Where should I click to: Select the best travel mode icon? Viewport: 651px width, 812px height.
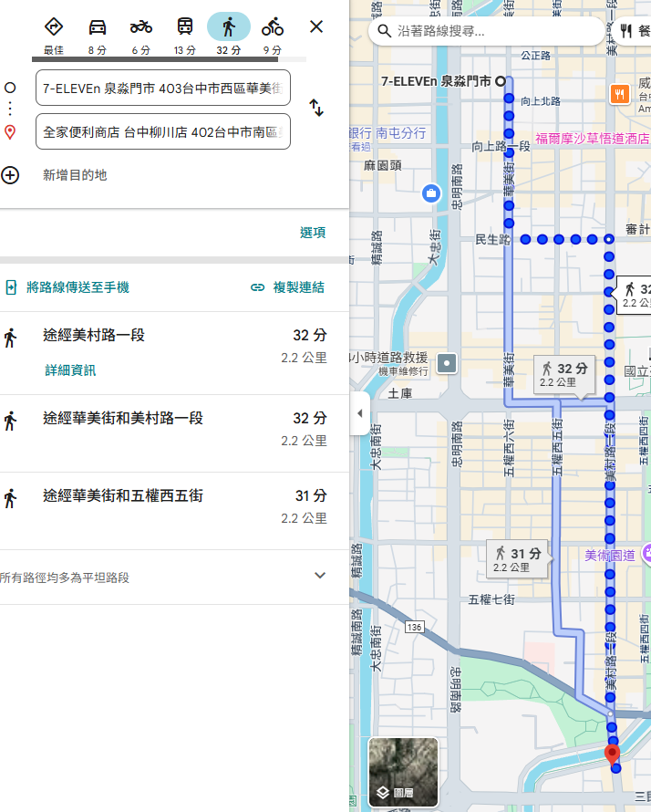(54, 26)
